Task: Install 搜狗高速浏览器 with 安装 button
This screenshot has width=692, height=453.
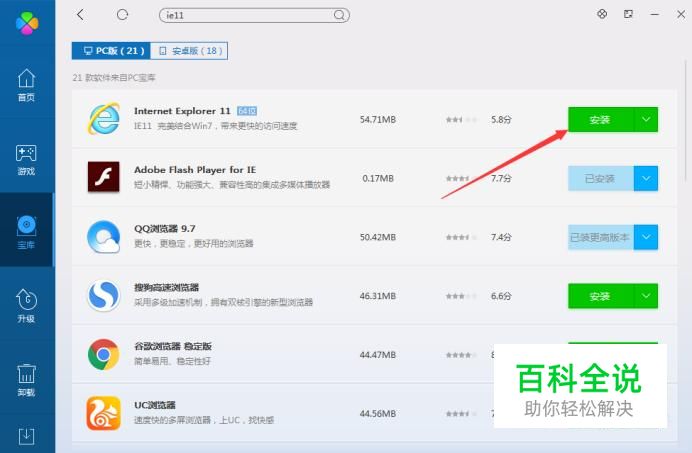Action: pos(601,296)
